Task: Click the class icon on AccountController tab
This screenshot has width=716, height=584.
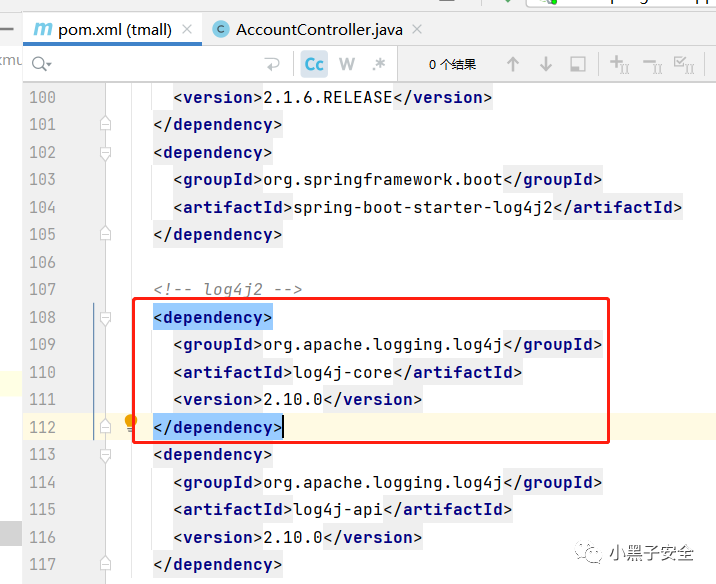Action: 221,29
